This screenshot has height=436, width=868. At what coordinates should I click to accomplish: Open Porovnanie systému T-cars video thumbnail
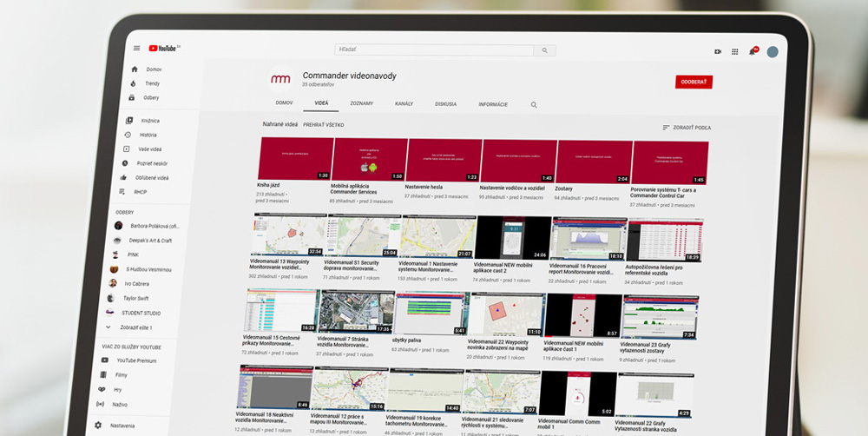click(670, 163)
